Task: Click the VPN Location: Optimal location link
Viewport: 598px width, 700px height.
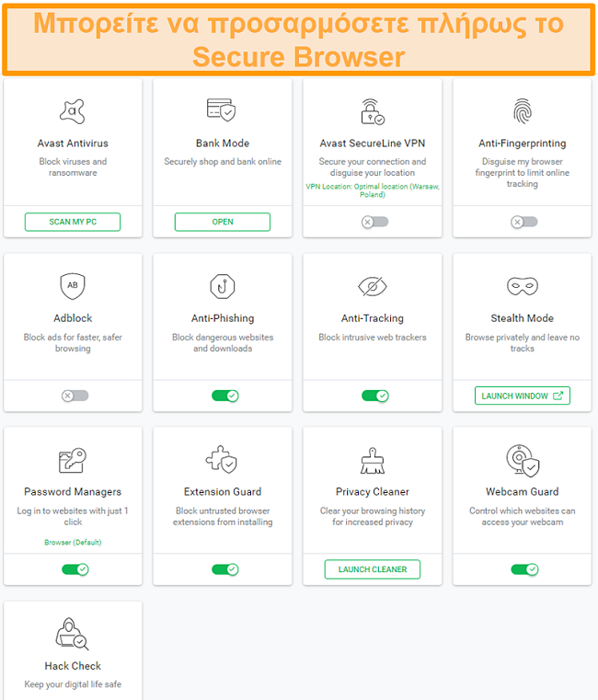Action: 373,190
